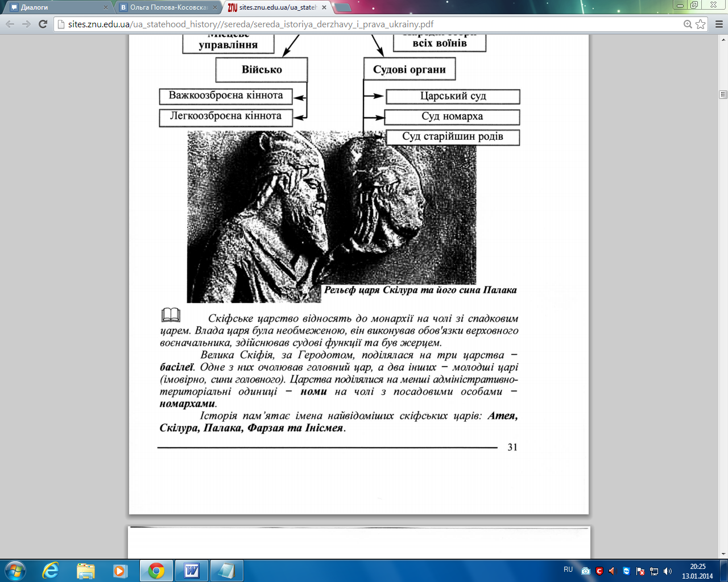Open Windows Media Player from taskbar
Screen dimensions: 728x582
(120, 570)
